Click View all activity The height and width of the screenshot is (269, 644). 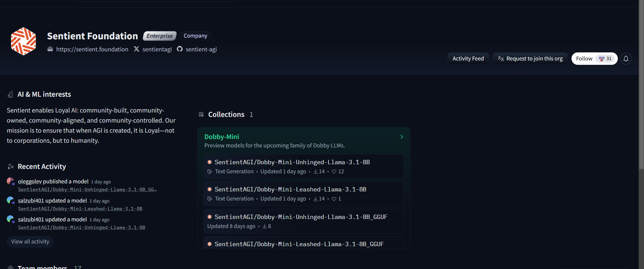(30, 241)
